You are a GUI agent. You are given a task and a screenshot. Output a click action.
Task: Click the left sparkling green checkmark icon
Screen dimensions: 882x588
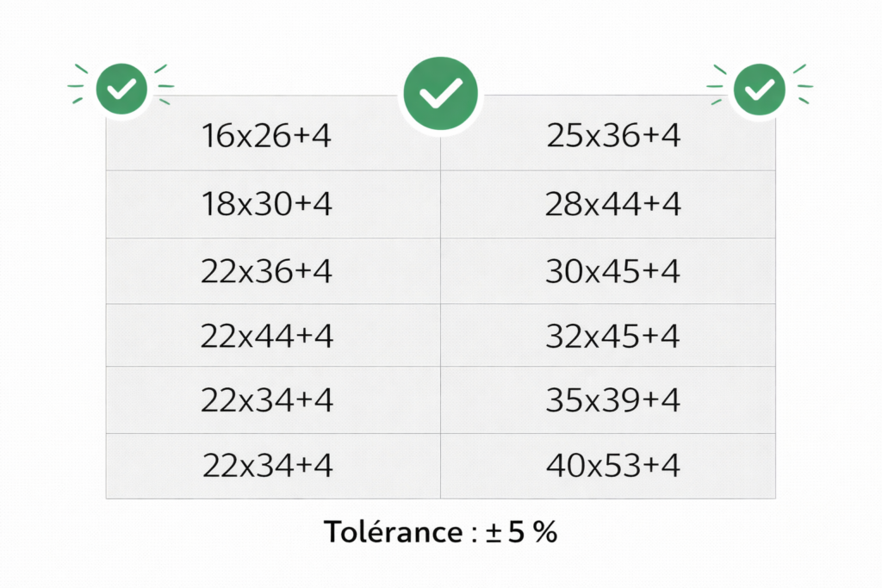tap(121, 87)
